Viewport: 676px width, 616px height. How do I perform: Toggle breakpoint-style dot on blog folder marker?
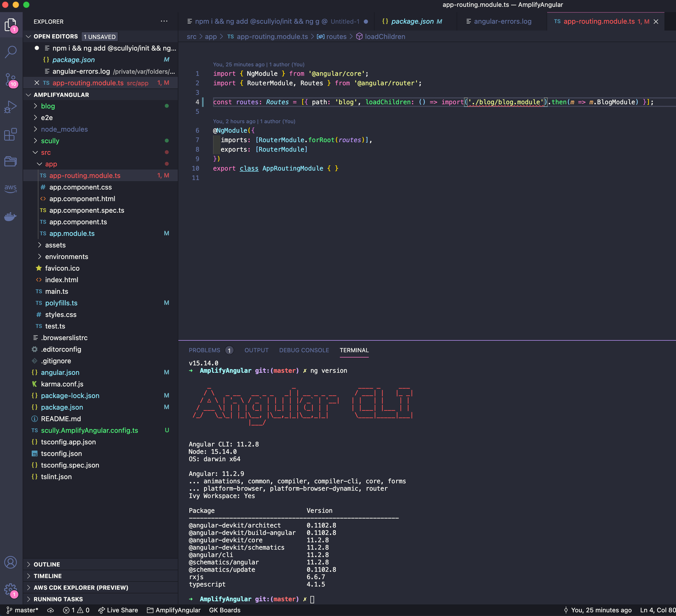[167, 106]
